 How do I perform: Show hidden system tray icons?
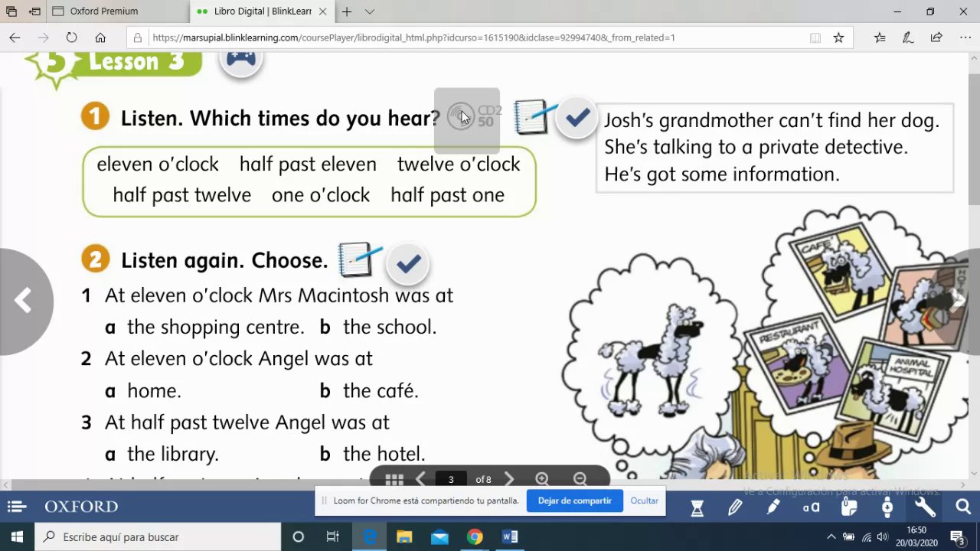tap(831, 537)
